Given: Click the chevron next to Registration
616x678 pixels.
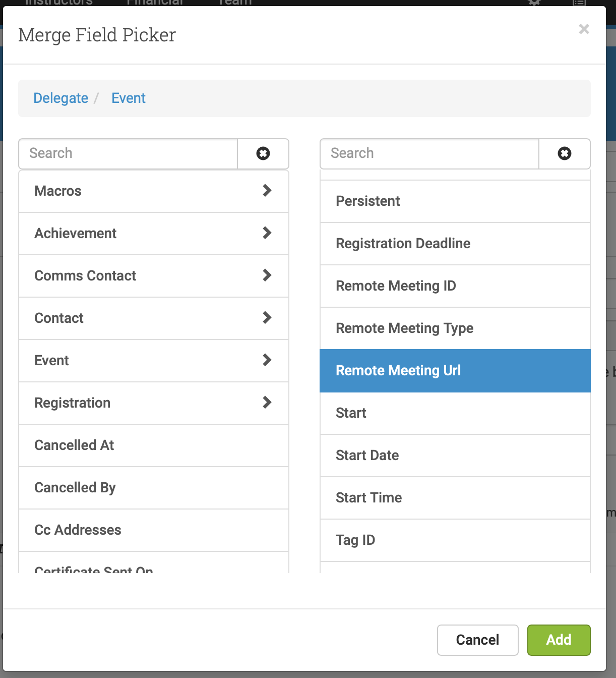Looking at the screenshot, I should coord(267,403).
